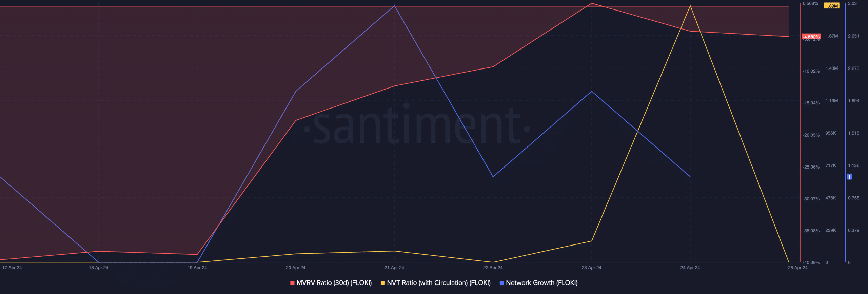Click the red MVRV Ratio legend swatch
This screenshot has width=868, height=294.
[292, 283]
